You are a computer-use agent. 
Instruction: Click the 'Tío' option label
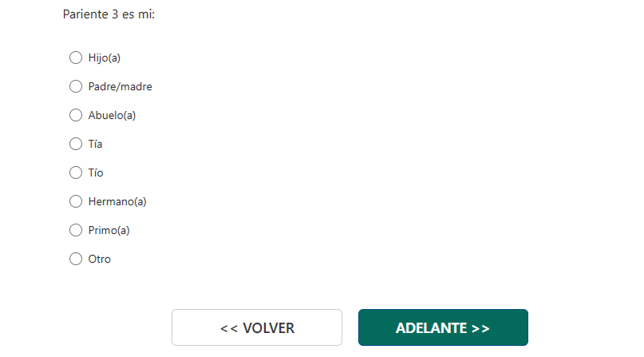point(96,173)
